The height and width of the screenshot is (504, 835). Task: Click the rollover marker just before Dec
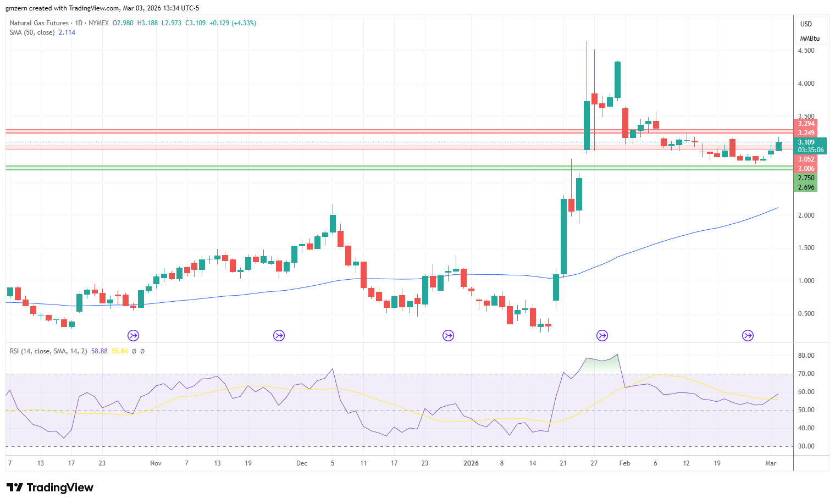coord(279,335)
